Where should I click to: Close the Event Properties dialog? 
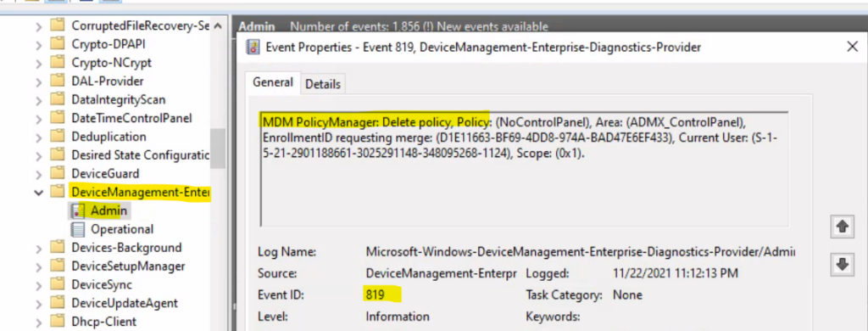(853, 48)
